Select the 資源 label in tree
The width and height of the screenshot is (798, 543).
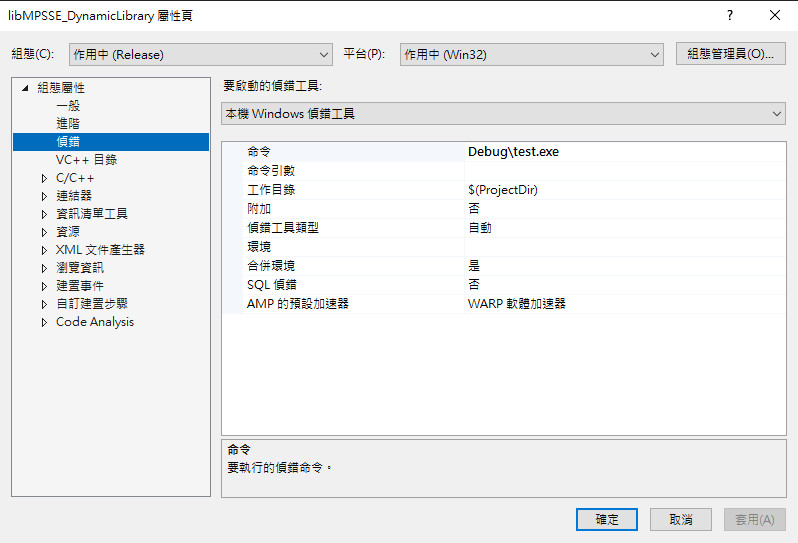[68, 232]
